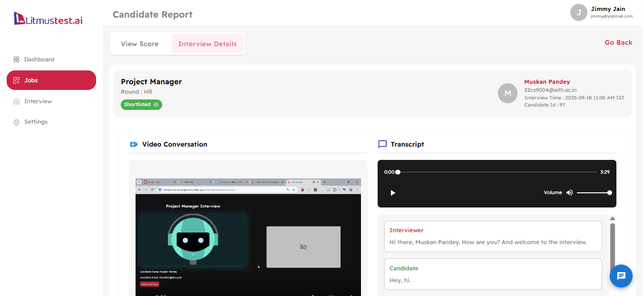The image size is (644, 296).
Task: Play the interview recording
Action: 392,193
